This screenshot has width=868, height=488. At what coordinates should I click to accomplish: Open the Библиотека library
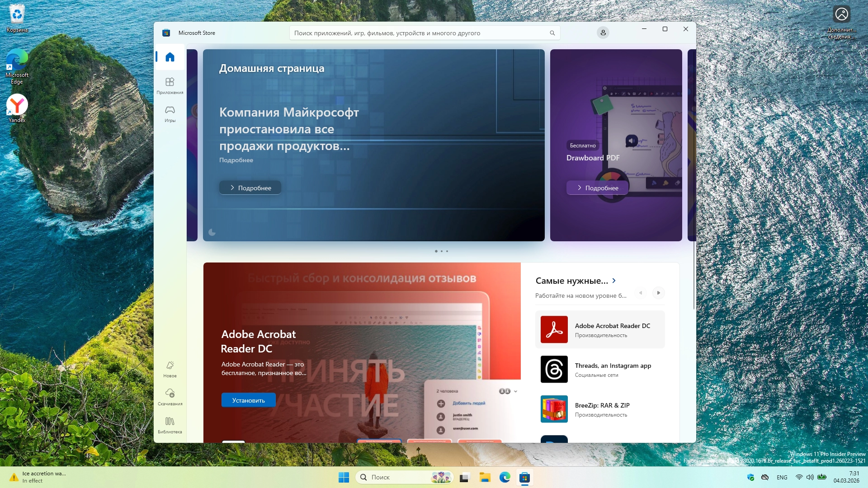click(x=170, y=425)
